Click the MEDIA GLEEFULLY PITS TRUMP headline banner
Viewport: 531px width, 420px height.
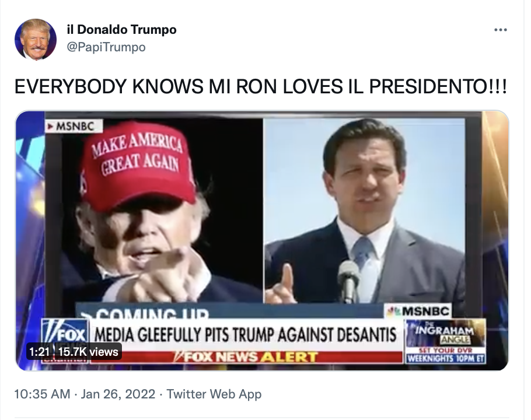click(x=246, y=335)
